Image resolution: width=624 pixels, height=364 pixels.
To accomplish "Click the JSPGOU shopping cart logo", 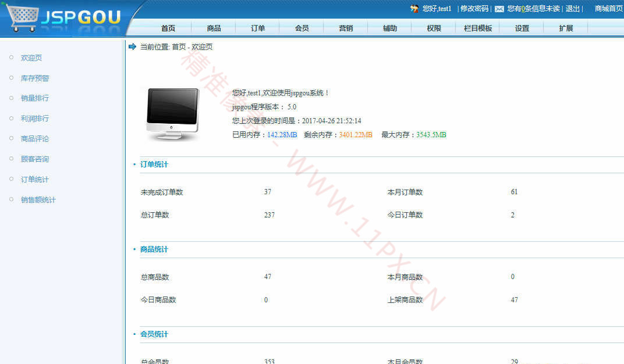I will pos(63,18).
